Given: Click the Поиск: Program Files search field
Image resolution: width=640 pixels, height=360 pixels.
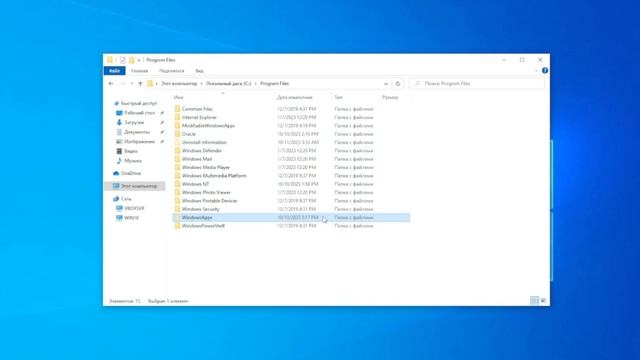Looking at the screenshot, I should (x=477, y=84).
